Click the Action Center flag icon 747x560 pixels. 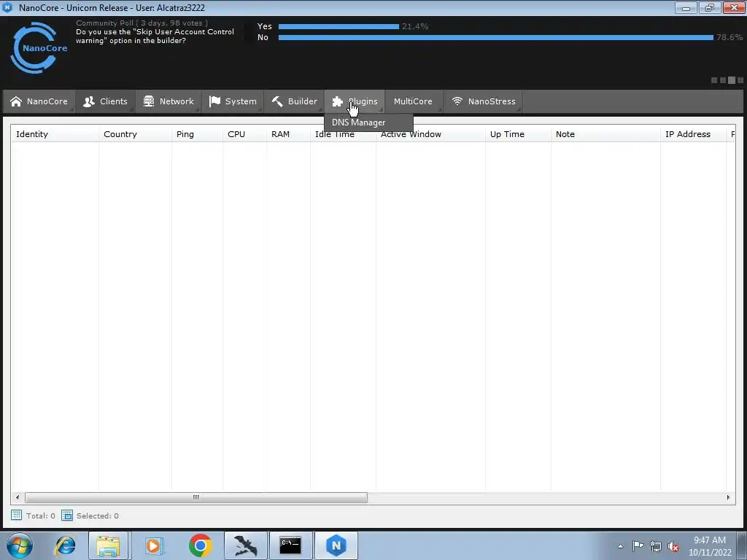[638, 546]
